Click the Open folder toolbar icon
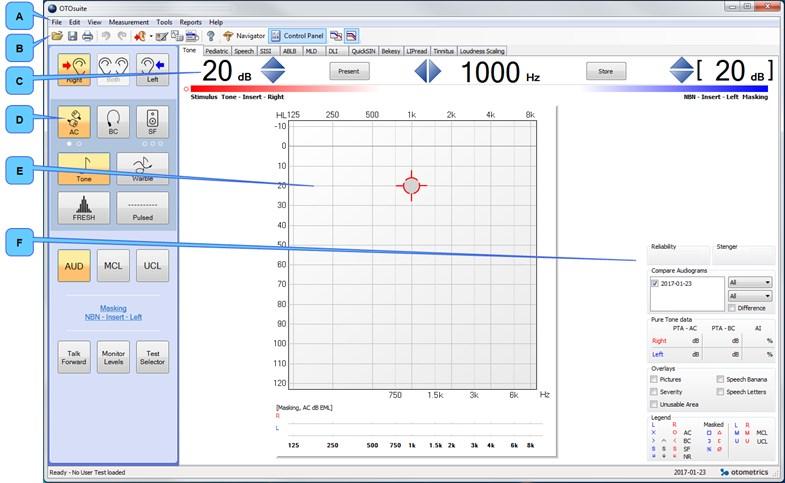The image size is (785, 483). 57,36
